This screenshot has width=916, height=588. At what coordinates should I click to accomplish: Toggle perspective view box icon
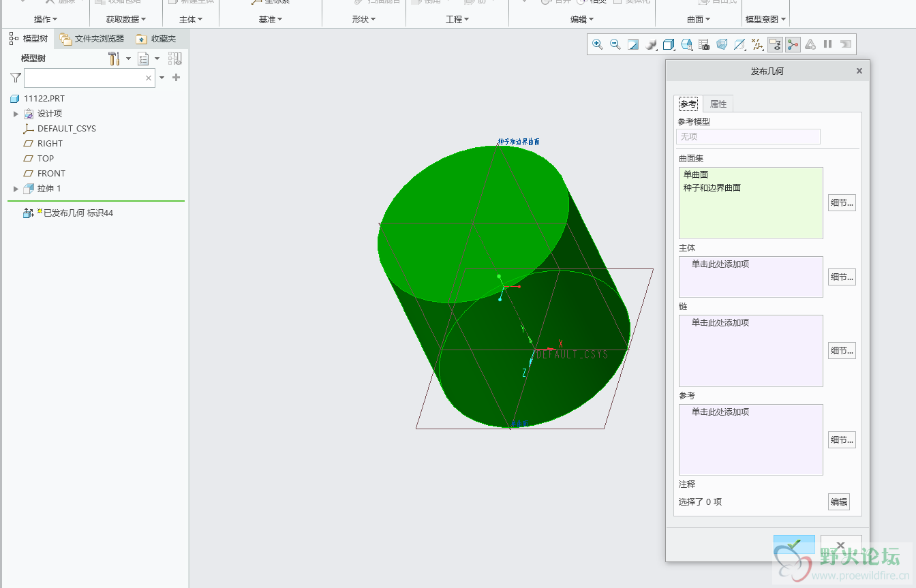[x=722, y=44]
